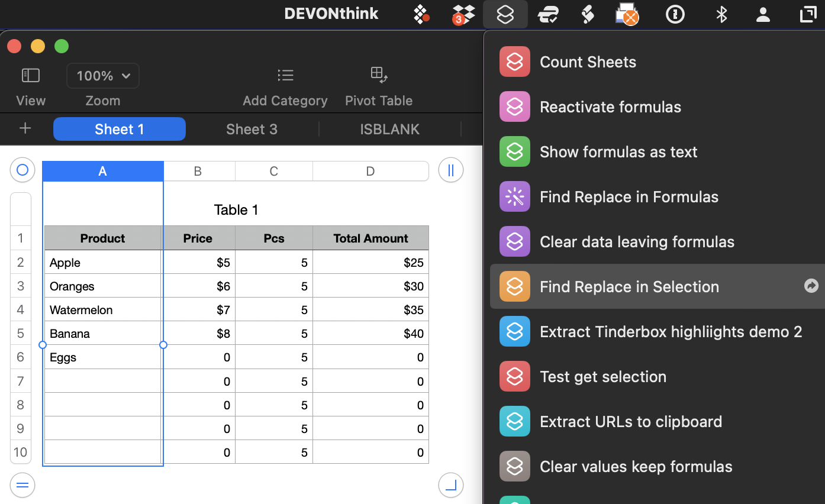Click the add-row handle at the bottom left

(22, 486)
